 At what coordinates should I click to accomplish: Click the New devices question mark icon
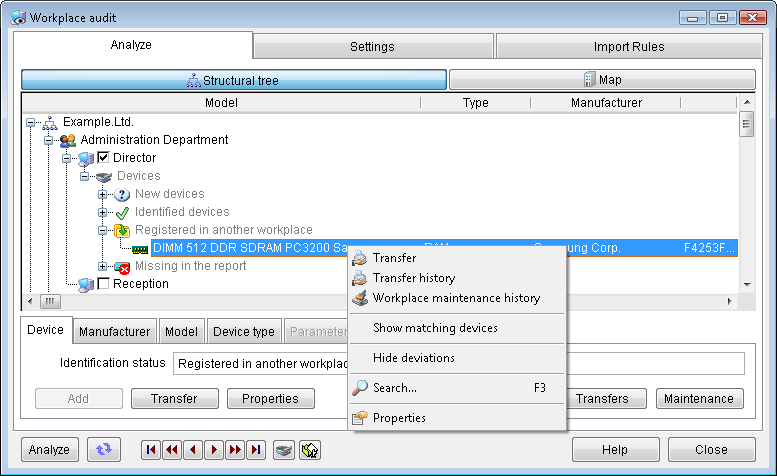[x=122, y=194]
